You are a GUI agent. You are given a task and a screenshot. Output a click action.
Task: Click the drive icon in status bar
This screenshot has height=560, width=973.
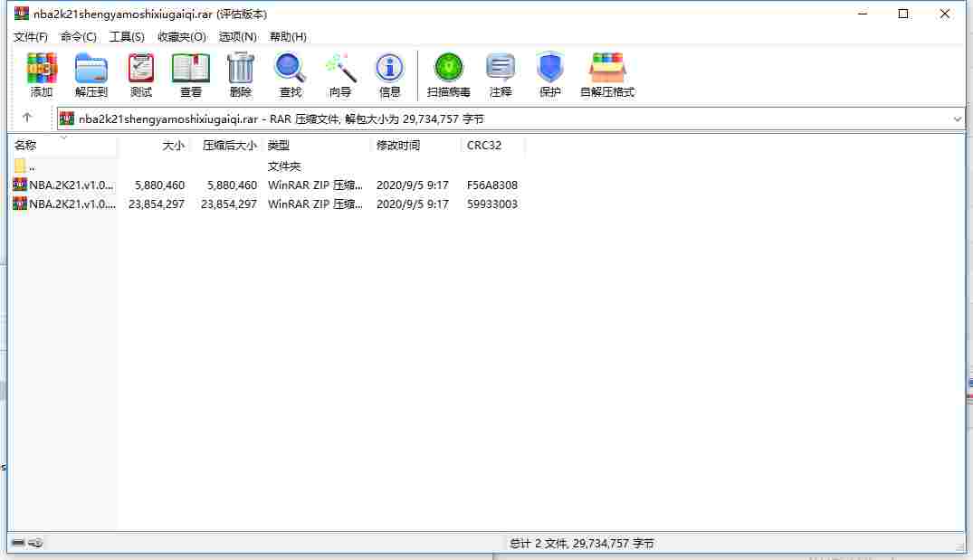point(18,543)
